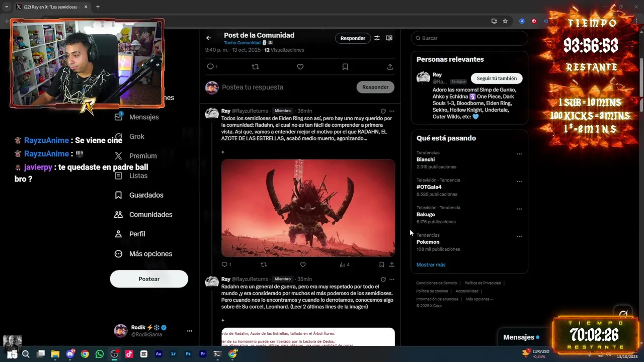Open Photoshop from the taskbar
This screenshot has height=362, width=644.
pyautogui.click(x=188, y=354)
